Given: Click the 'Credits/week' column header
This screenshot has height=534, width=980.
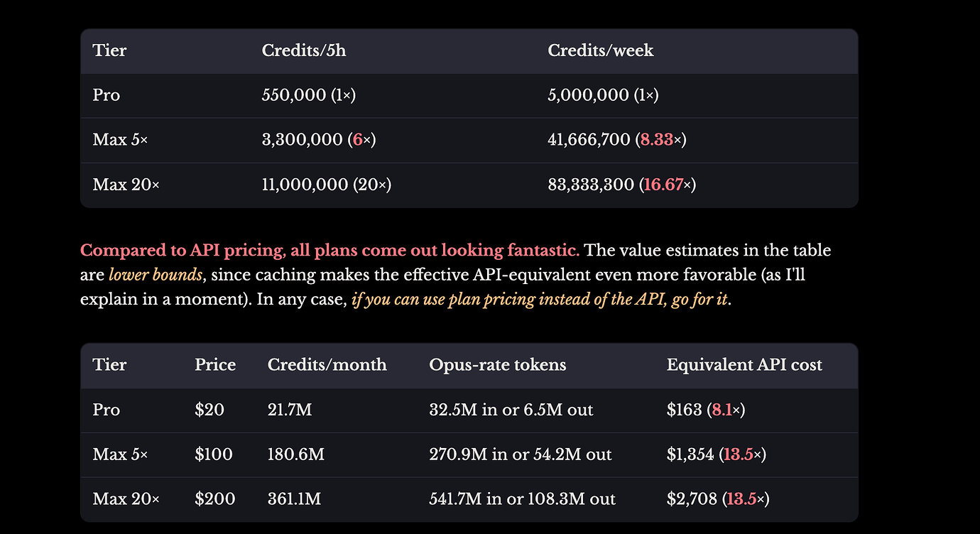Looking at the screenshot, I should 601,50.
